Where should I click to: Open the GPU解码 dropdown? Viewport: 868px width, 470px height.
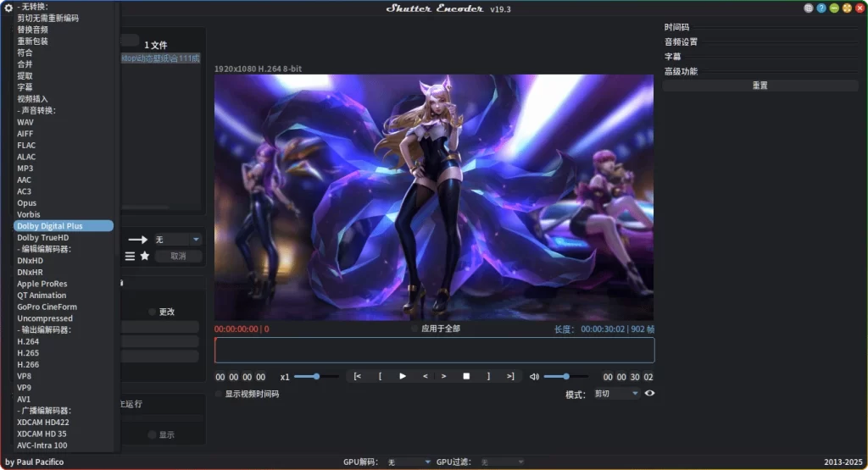coord(409,462)
